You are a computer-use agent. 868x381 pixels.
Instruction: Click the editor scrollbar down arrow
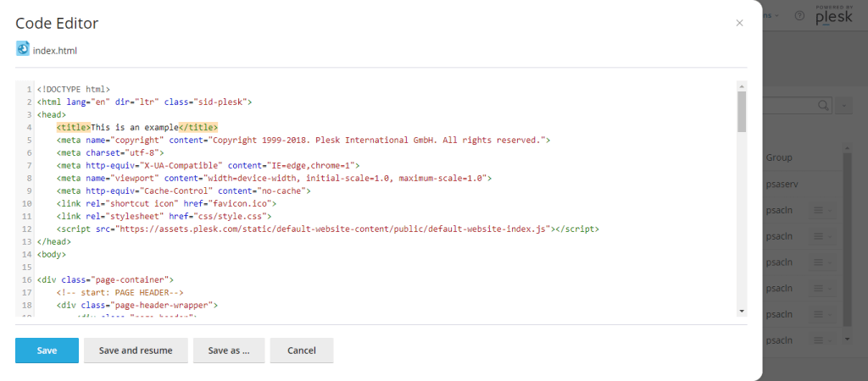click(742, 312)
